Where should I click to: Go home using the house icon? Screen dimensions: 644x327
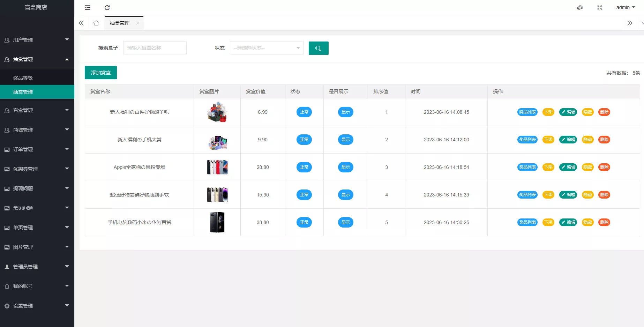click(x=96, y=23)
